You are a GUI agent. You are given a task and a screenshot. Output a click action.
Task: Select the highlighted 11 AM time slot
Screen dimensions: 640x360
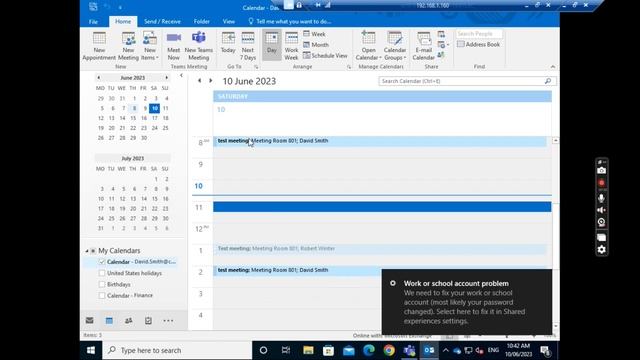click(x=382, y=207)
